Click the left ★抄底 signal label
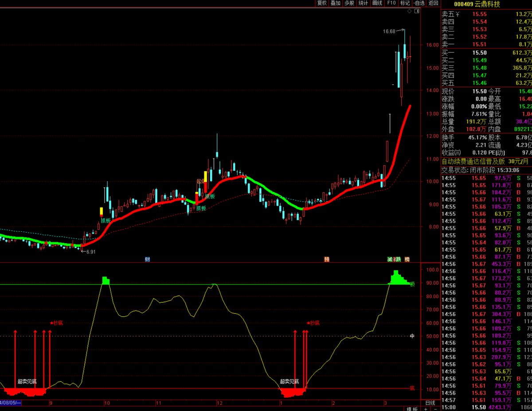The image size is (532, 411). (57, 323)
